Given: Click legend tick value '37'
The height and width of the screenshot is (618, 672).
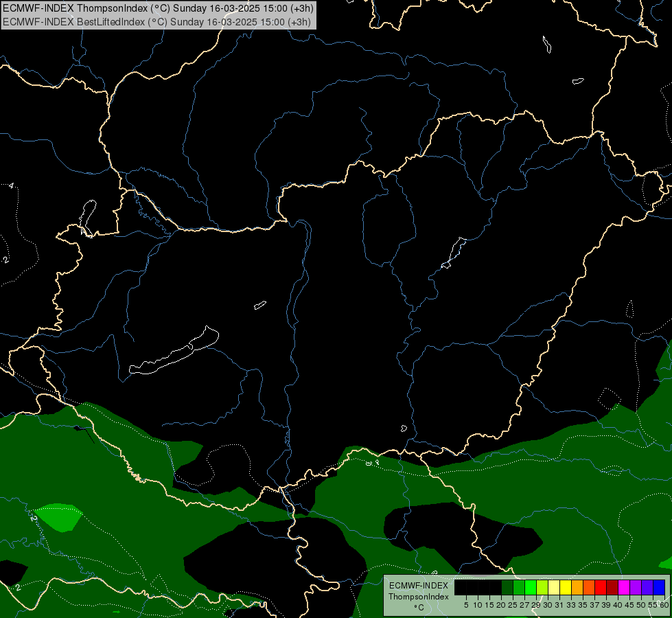Looking at the screenshot, I should (595, 605).
